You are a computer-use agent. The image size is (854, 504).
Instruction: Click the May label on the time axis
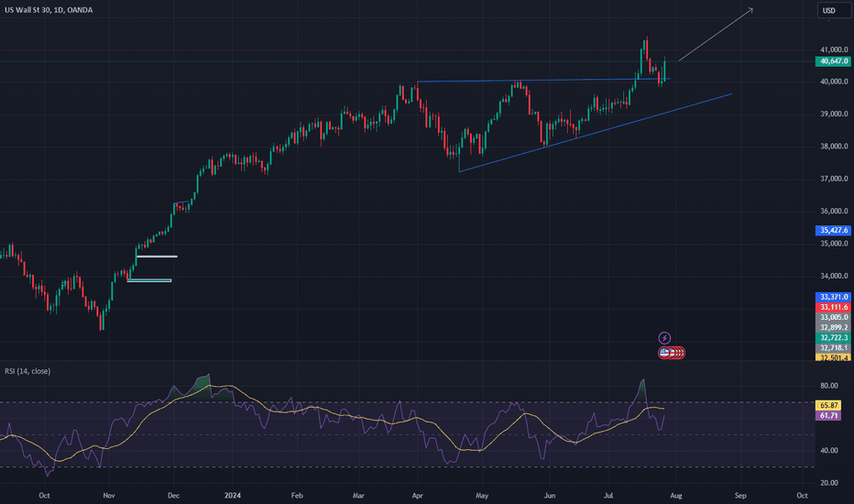point(482,495)
